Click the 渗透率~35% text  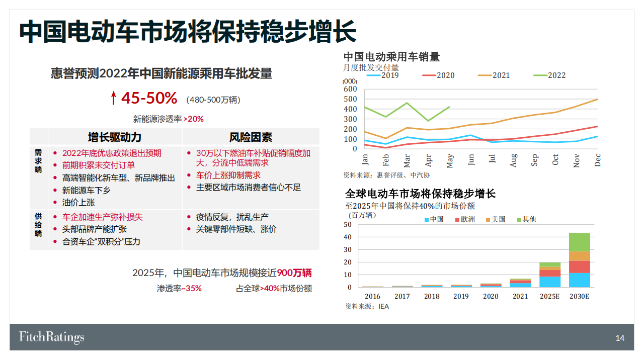179,289
